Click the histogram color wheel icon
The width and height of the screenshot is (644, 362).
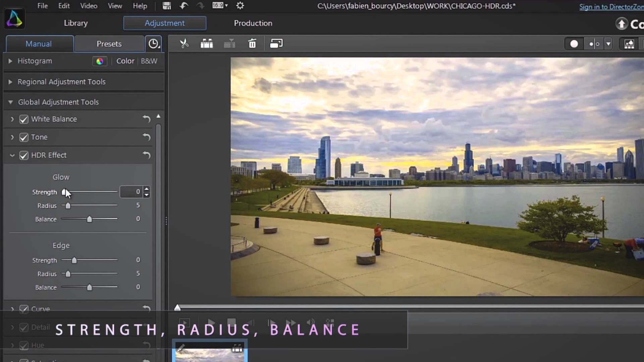coord(100,61)
